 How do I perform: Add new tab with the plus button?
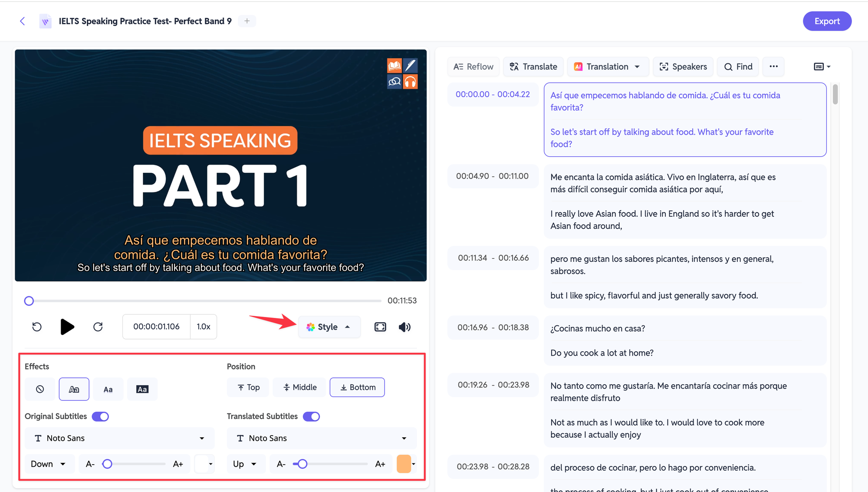247,21
